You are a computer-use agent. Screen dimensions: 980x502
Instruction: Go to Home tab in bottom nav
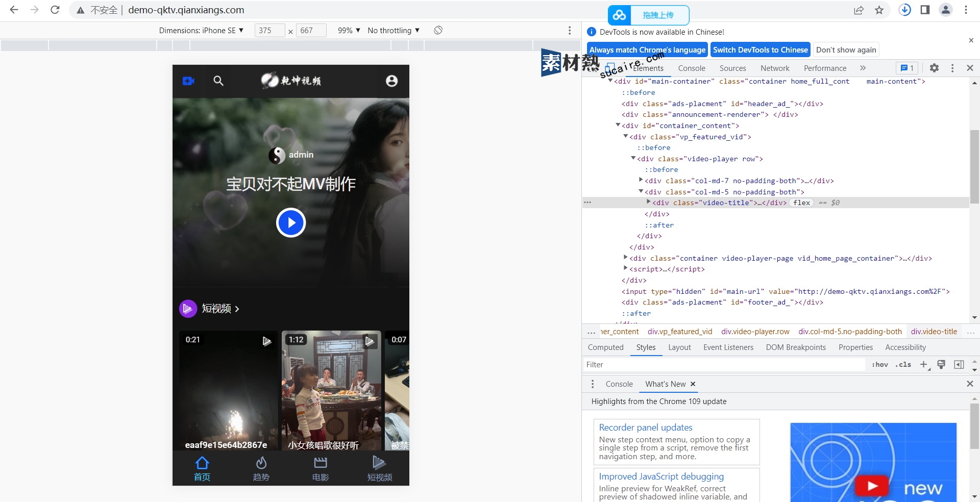pos(202,469)
